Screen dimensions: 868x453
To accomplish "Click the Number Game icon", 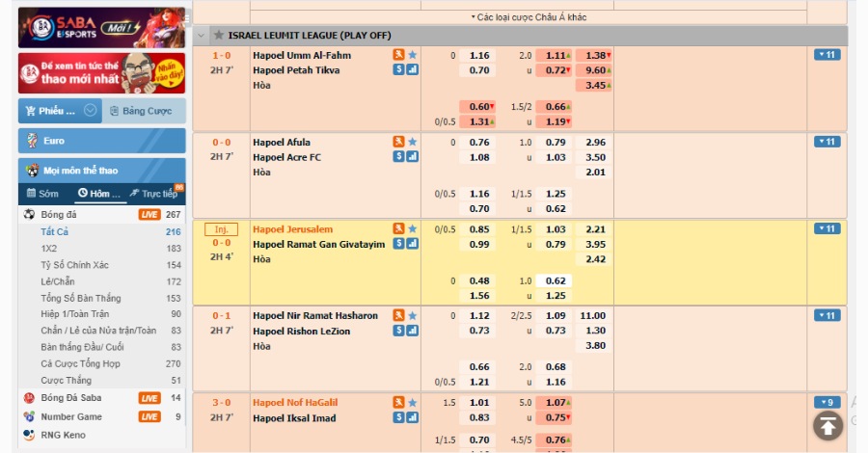I will click(29, 416).
